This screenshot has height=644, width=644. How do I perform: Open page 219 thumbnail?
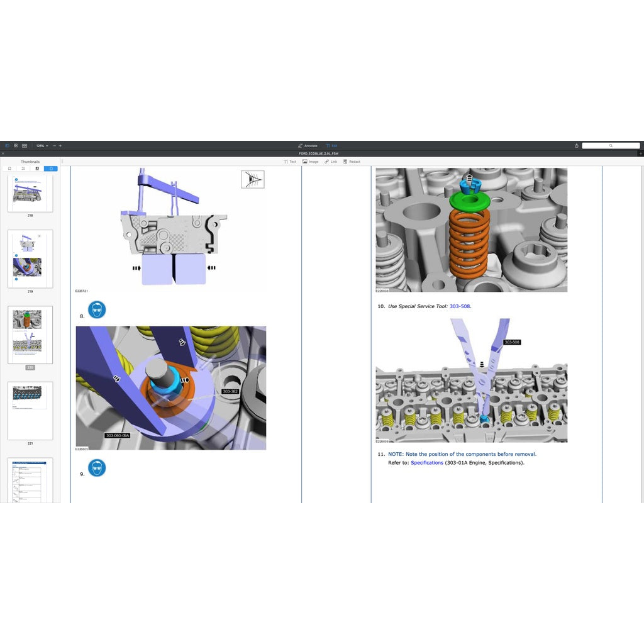[x=30, y=258]
